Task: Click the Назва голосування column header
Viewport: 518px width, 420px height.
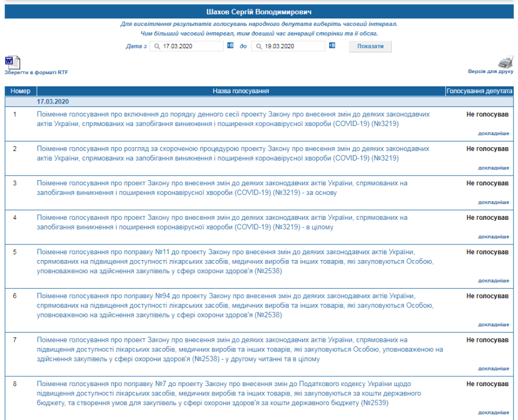Action: 241,91
